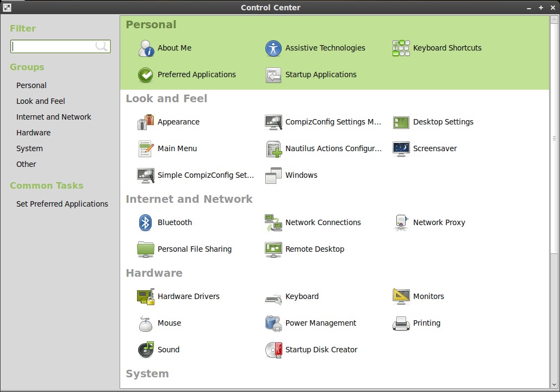Click the 'Screensaver' label
The width and height of the screenshot is (560, 392).
click(x=435, y=148)
